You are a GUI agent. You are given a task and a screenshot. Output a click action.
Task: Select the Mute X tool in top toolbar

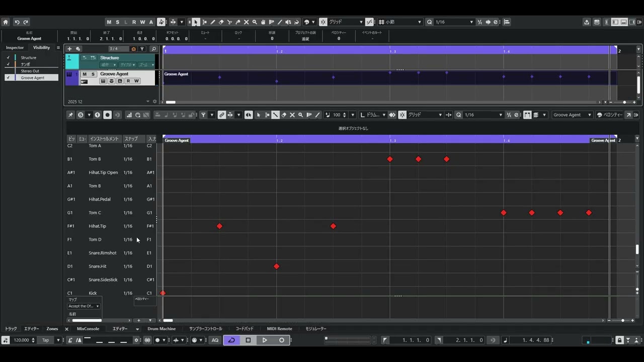pos(246,22)
